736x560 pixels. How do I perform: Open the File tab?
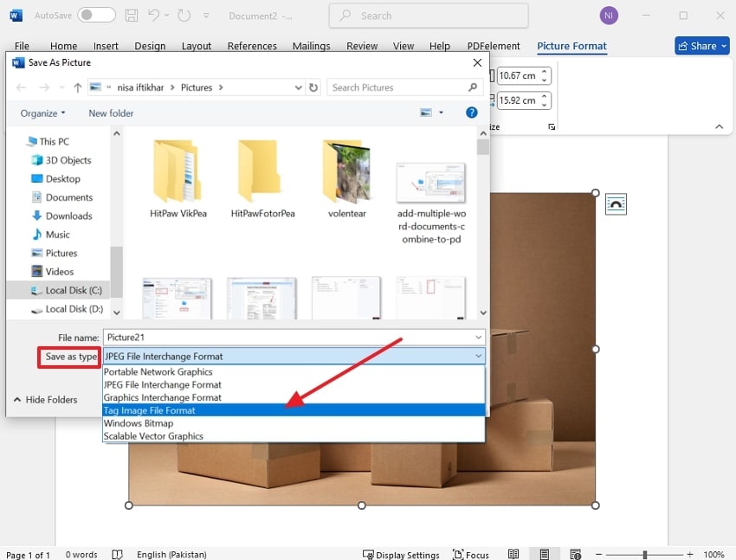22,46
